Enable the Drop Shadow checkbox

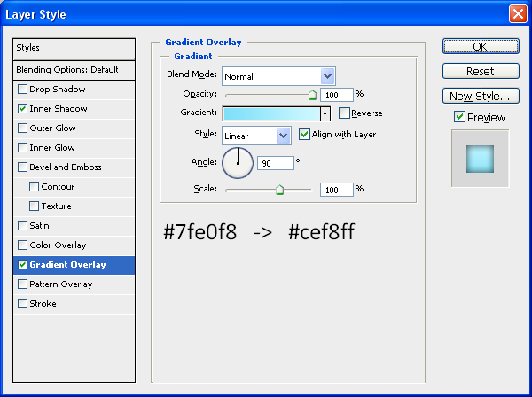[22, 90]
